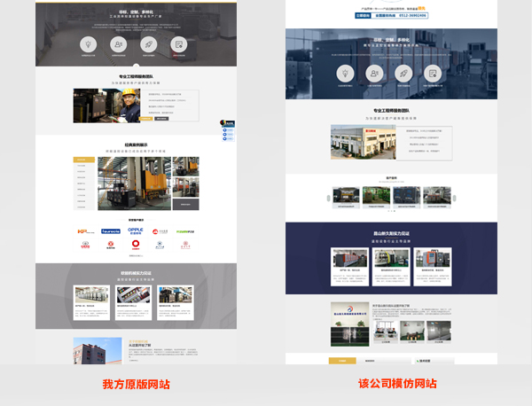
Task: Click the document circle icon on left site
Action: pos(178,43)
